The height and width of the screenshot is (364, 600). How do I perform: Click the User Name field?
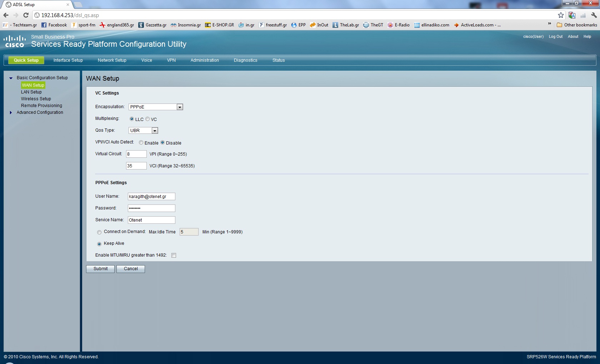[x=152, y=197]
